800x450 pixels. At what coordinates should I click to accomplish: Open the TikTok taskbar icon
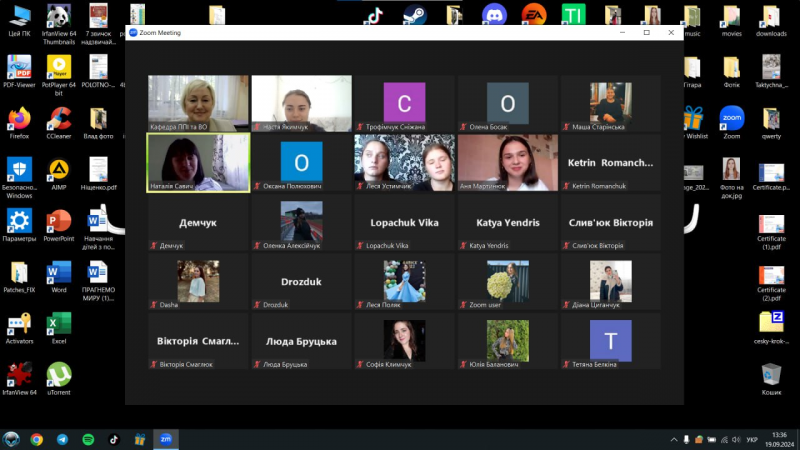click(x=114, y=439)
